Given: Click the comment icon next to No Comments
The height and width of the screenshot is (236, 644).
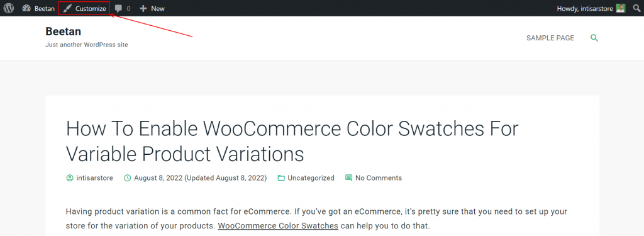Looking at the screenshot, I should [x=348, y=178].
